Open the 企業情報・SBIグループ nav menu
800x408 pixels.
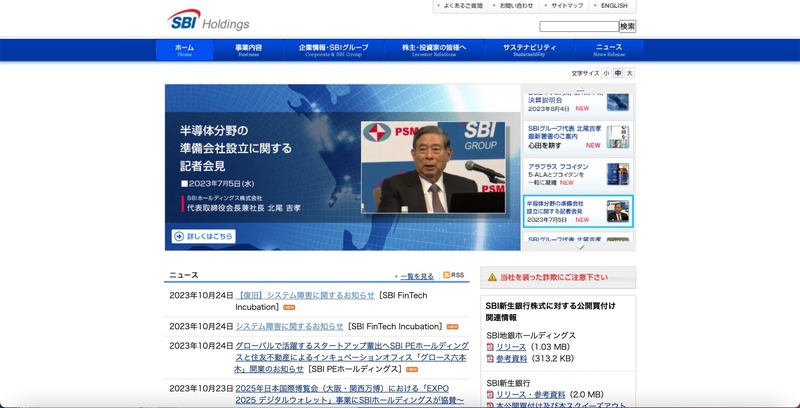333,50
